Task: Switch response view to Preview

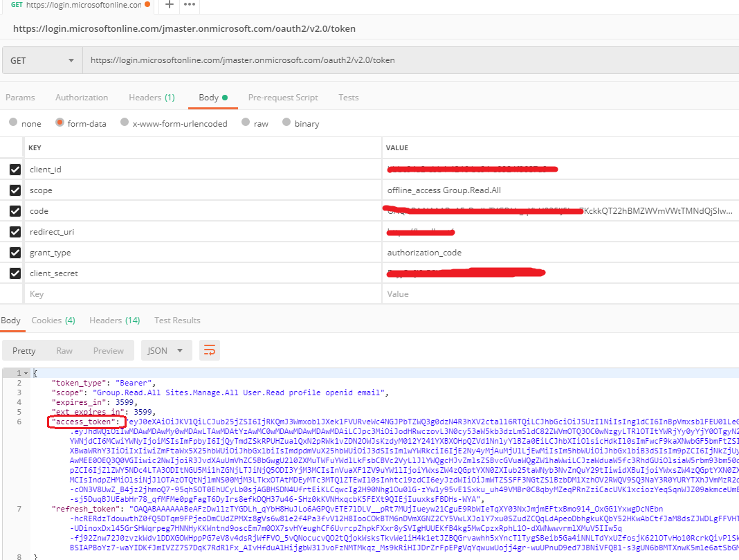Action: pos(109,351)
